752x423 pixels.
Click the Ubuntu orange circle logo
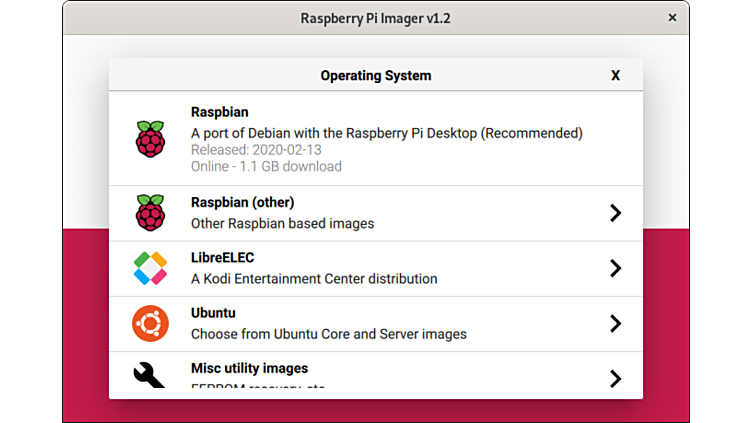(x=150, y=323)
